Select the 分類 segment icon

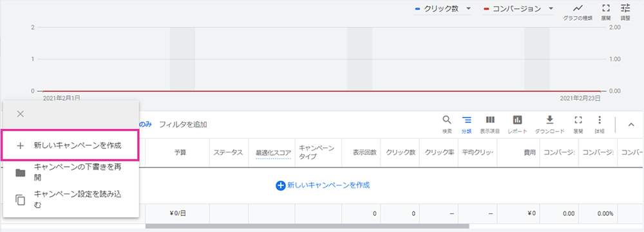(466, 124)
